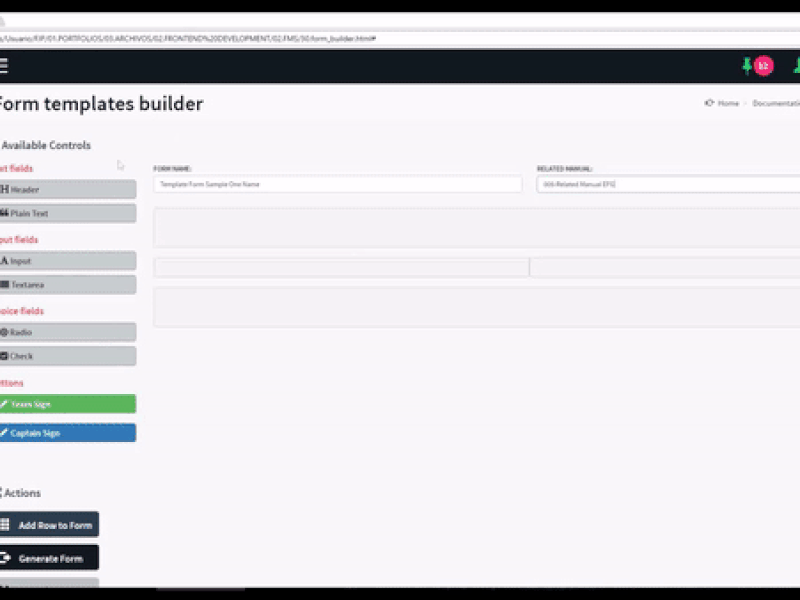Go to Home breadcrumb link

728,104
